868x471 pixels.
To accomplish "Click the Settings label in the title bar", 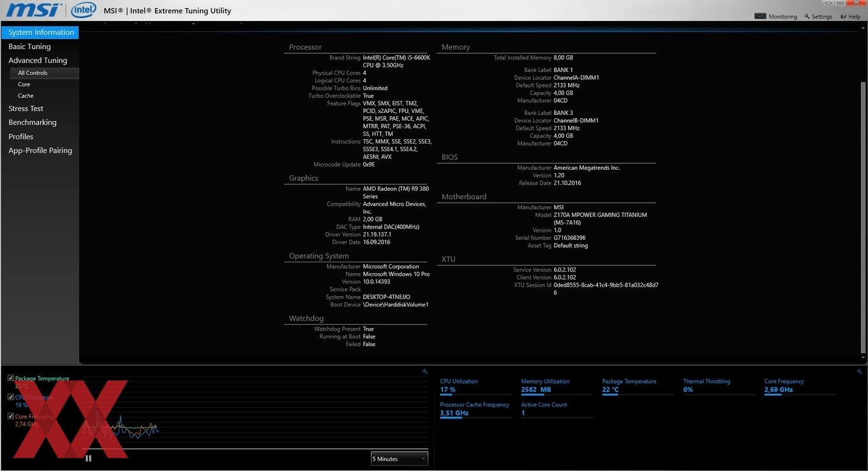I will [822, 17].
